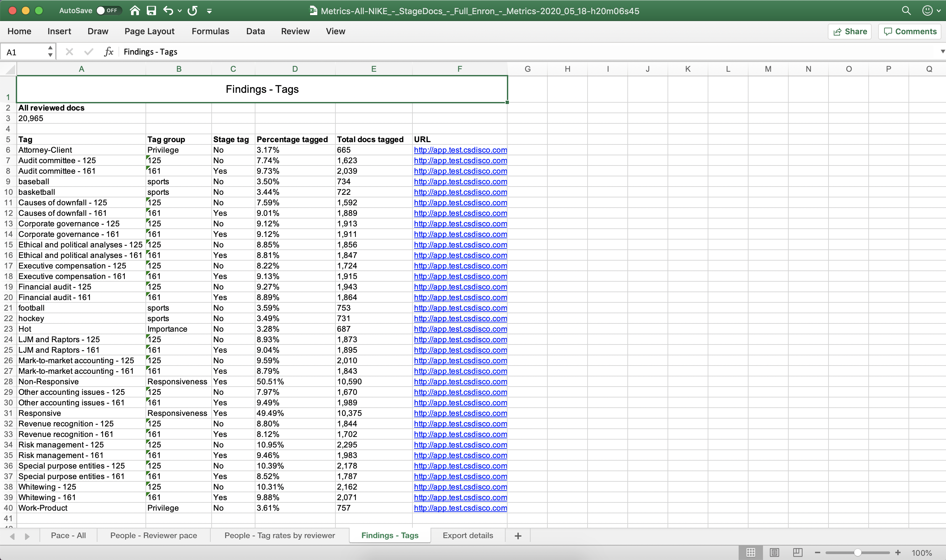The image size is (946, 560).
Task: Select column F header
Action: (460, 69)
